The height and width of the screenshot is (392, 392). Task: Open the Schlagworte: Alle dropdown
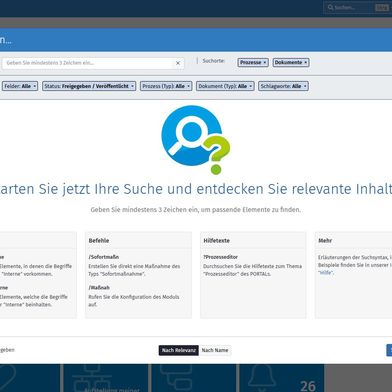pyautogui.click(x=283, y=86)
